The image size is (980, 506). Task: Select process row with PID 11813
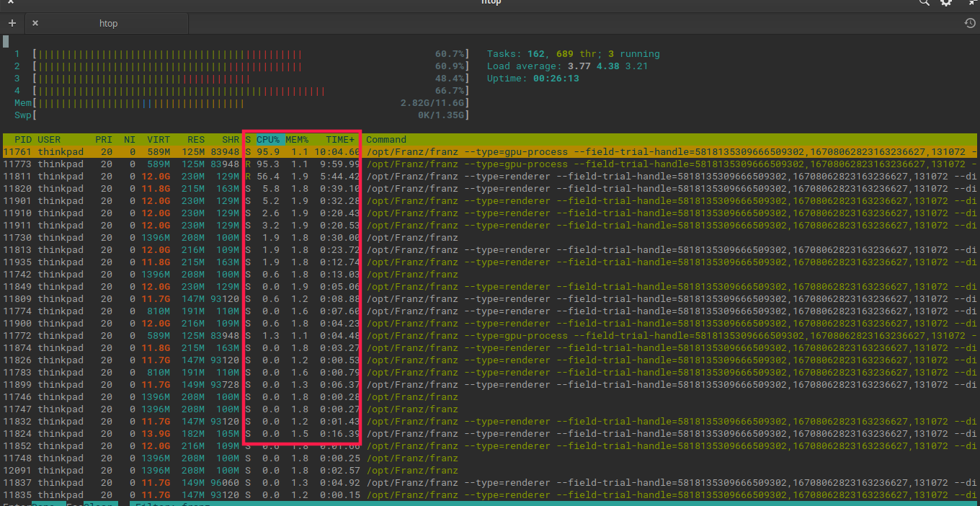click(x=490, y=250)
